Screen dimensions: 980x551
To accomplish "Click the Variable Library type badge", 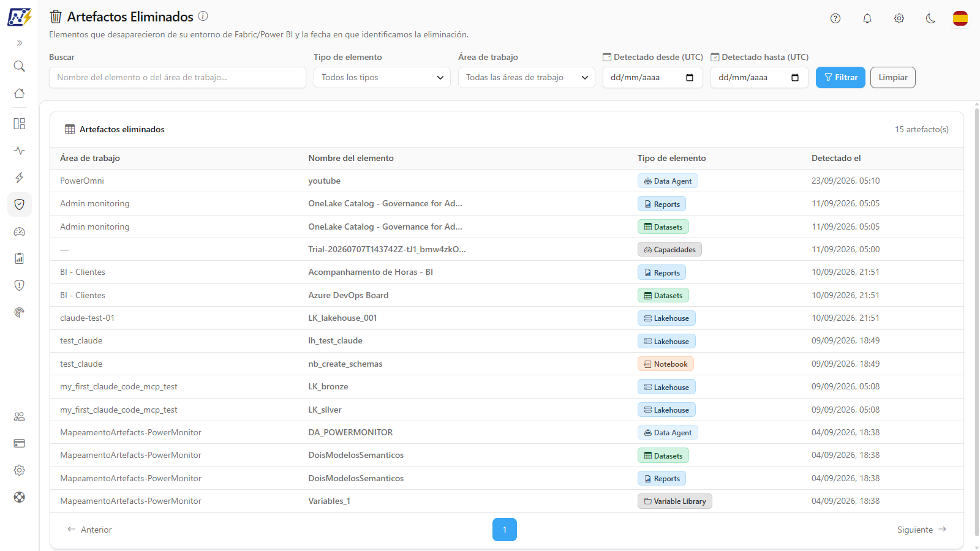I will 675,501.
